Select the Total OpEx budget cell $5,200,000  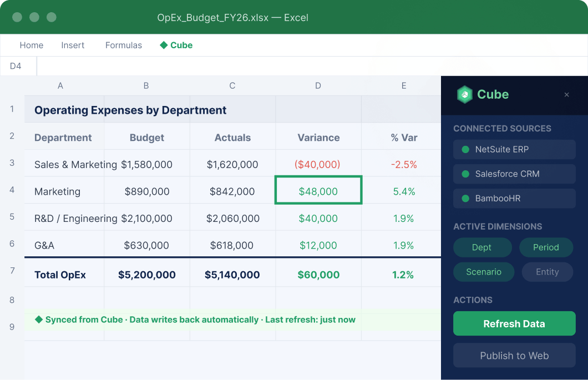tap(147, 275)
